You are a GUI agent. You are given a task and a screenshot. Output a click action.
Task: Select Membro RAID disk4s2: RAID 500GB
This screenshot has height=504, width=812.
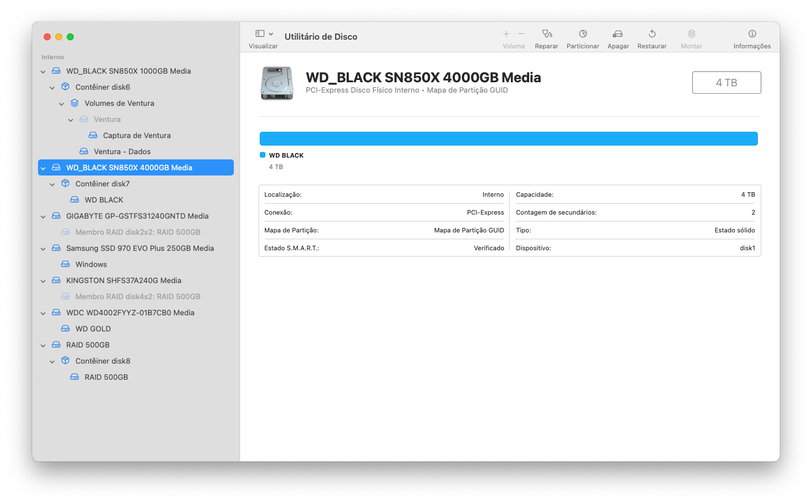(136, 296)
